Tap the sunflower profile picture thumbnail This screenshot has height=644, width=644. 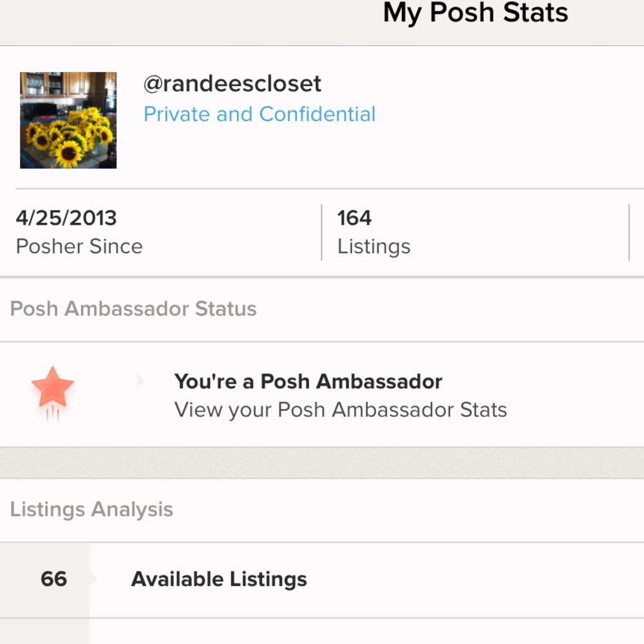tap(68, 119)
